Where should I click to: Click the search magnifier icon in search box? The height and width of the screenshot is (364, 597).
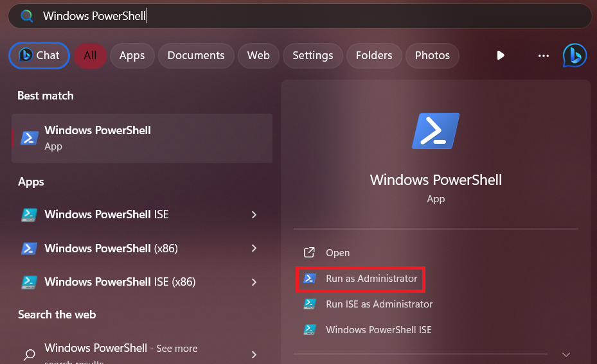pyautogui.click(x=26, y=16)
